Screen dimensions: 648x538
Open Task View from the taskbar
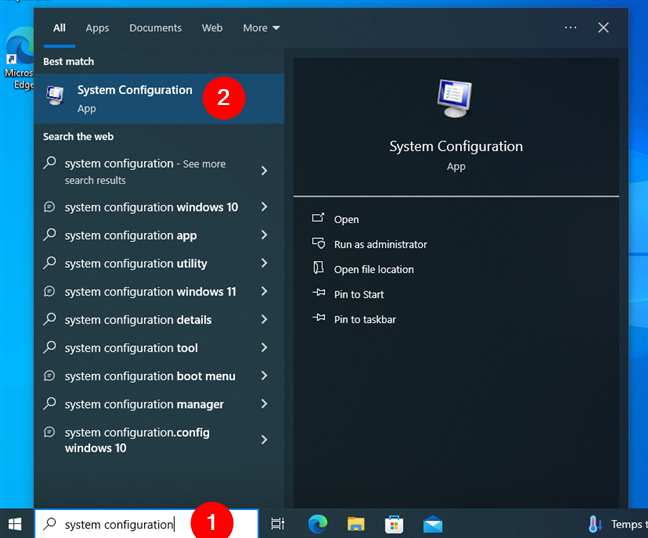click(x=277, y=524)
